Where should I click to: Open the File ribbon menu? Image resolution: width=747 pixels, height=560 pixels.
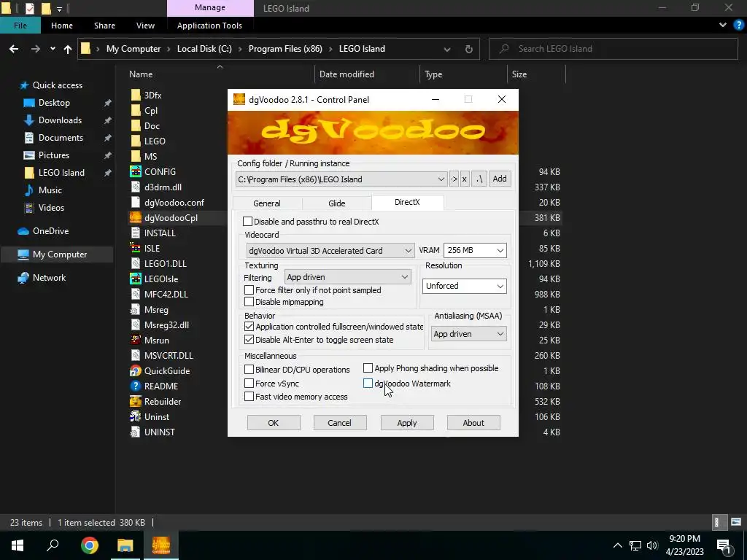[20, 26]
